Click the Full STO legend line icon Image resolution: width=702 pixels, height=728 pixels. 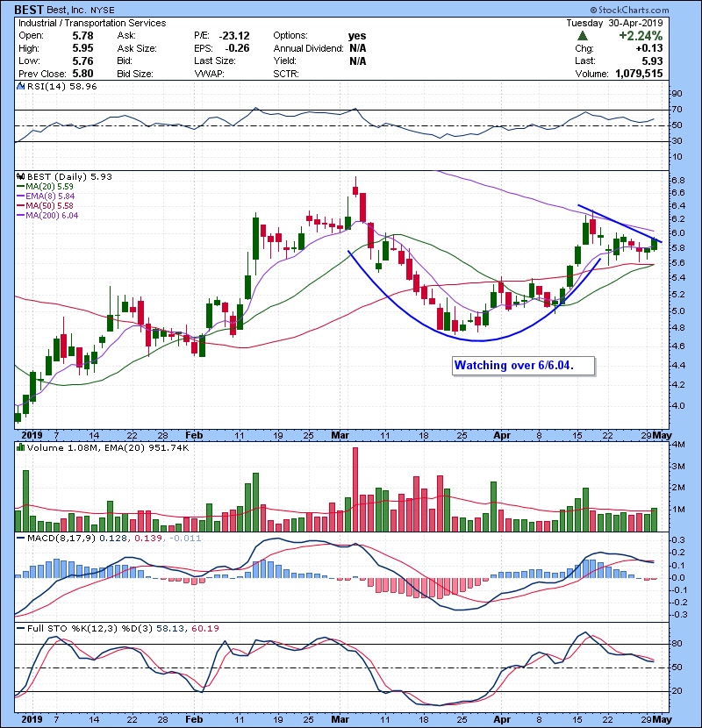[21, 630]
